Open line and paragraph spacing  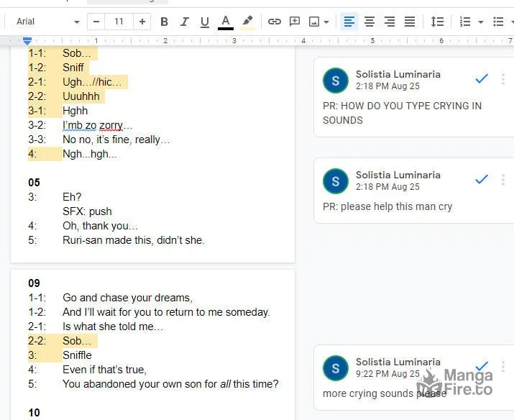coord(437,22)
